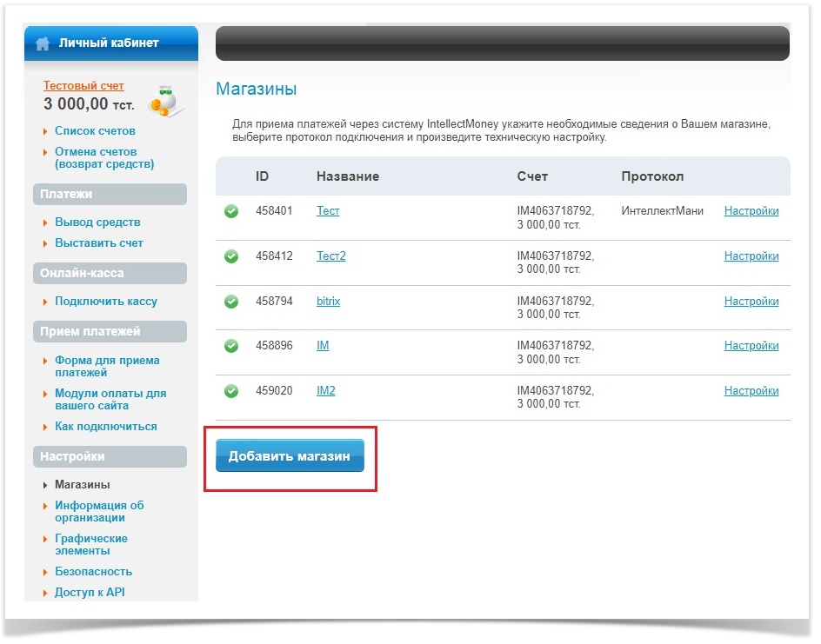Open Настройки for shop 458896

click(x=751, y=346)
